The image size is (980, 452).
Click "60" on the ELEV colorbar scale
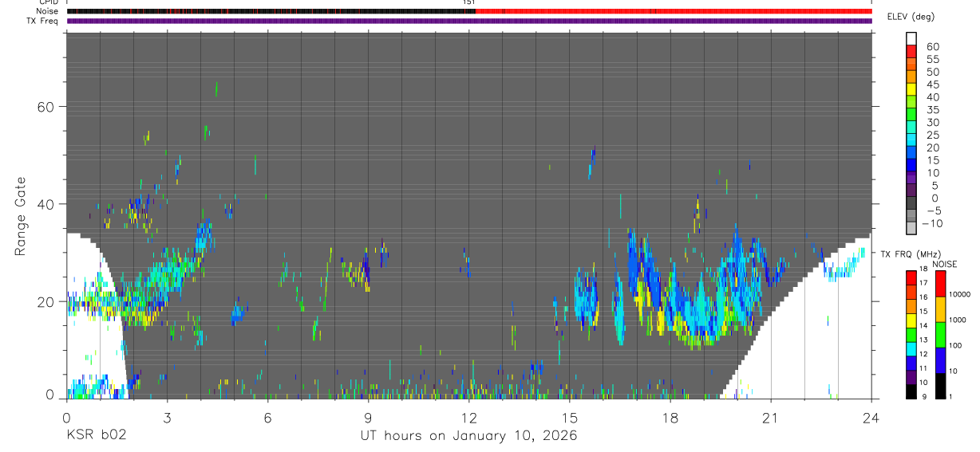(x=932, y=47)
